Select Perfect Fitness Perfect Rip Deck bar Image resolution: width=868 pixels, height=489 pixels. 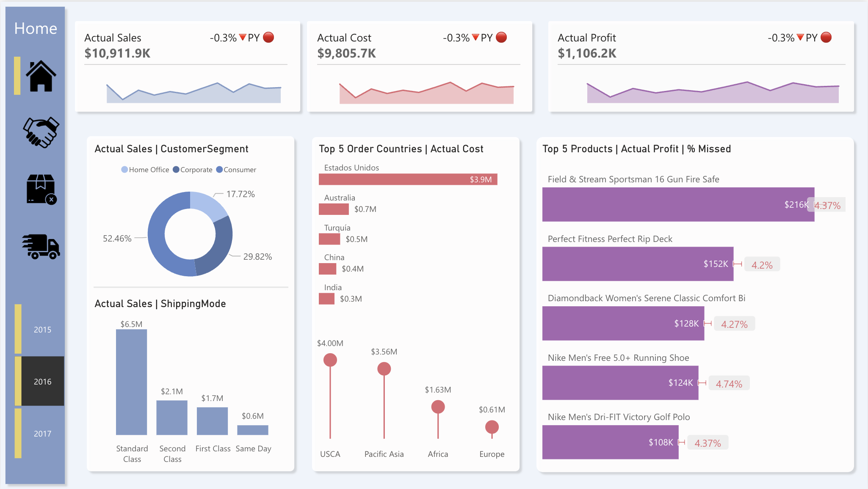(x=637, y=264)
